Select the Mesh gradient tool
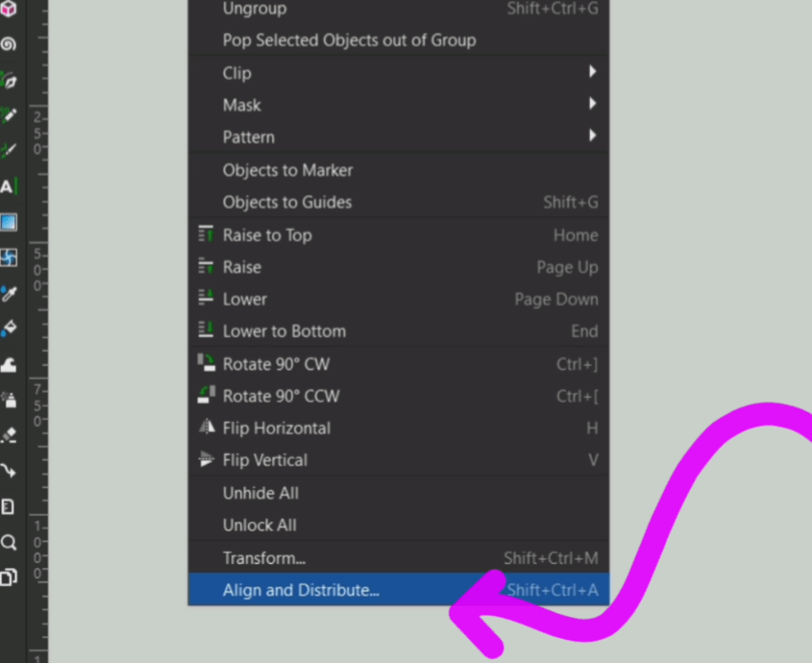The width and height of the screenshot is (812, 663). pyautogui.click(x=9, y=257)
